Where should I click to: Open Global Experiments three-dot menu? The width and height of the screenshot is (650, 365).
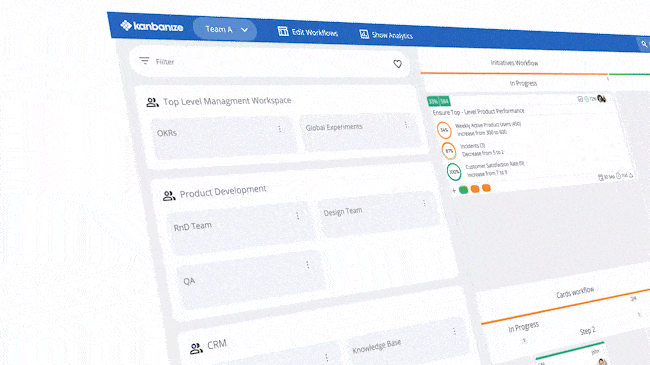406,124
